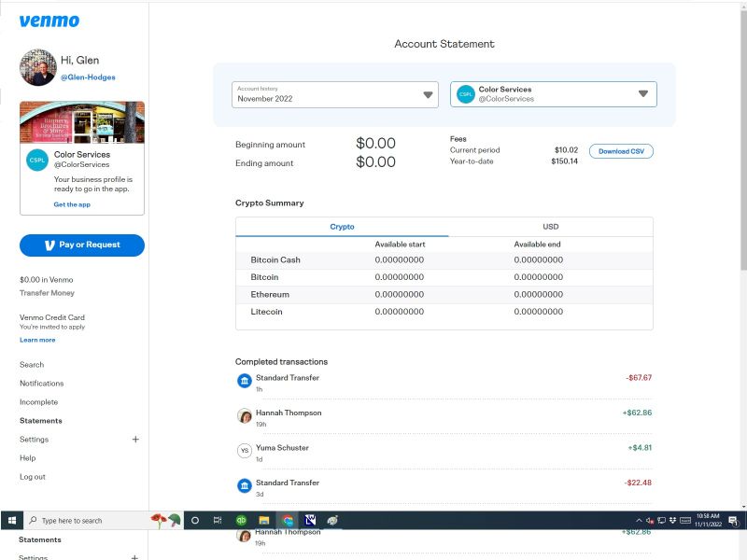Click Hannah Thompson's avatar in transactions

[x=245, y=415]
